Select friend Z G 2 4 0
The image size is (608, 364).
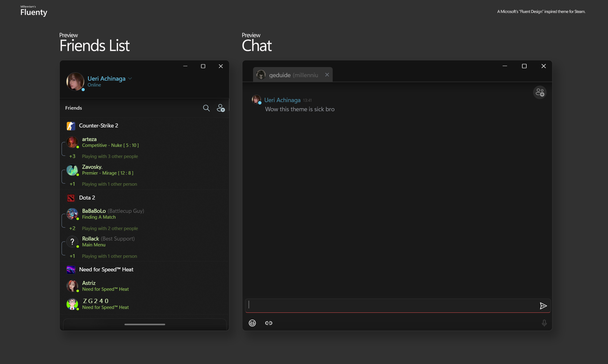[x=144, y=304]
